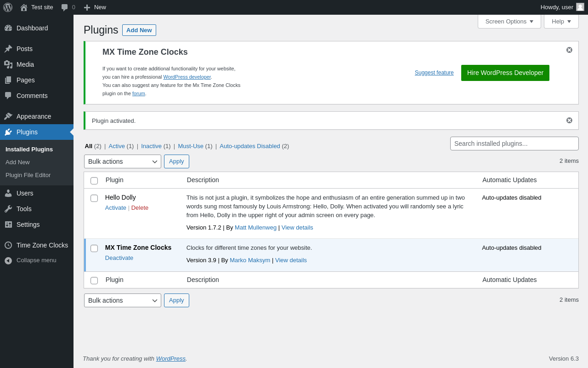
Task: Tick the select-all checkbox in table header
Action: point(94,181)
